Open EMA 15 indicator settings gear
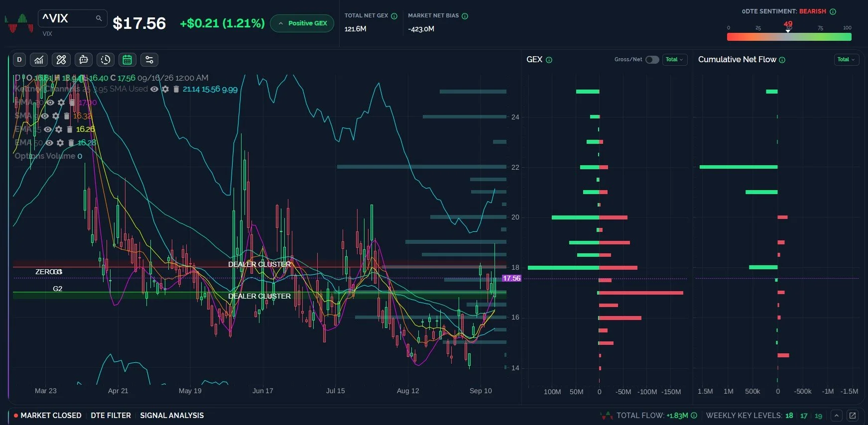This screenshot has width=868, height=425. point(59,129)
